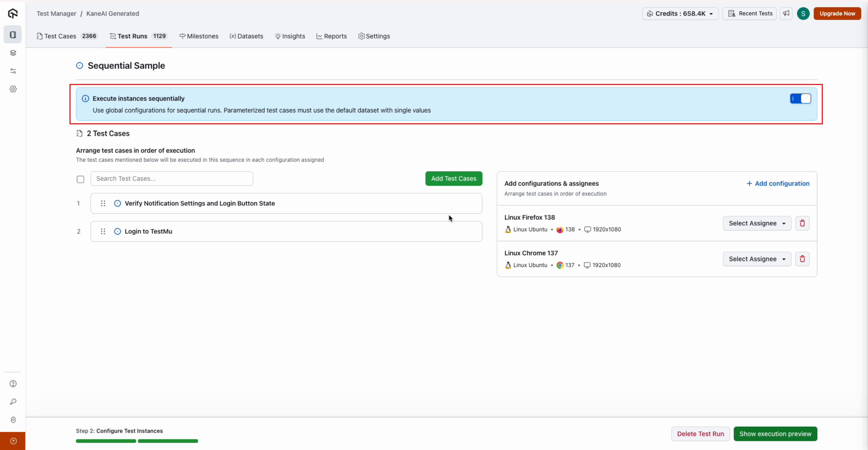The width and height of the screenshot is (868, 450).
Task: Open the key icon in left sidebar
Action: 13,402
